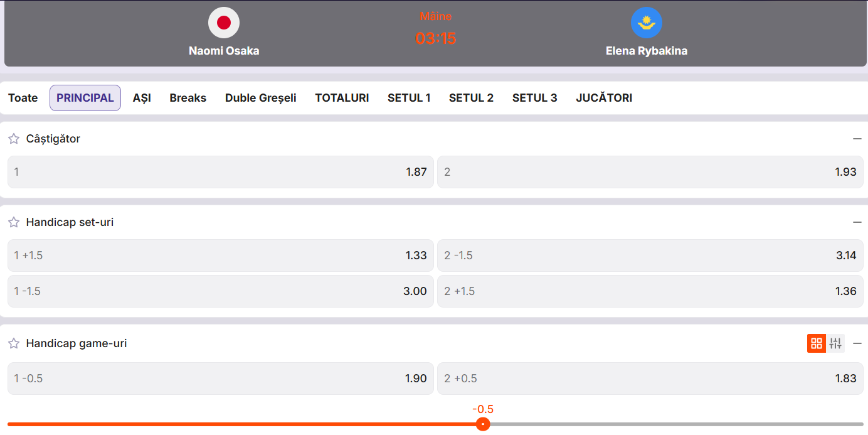Show SETUL 3 markets

[534, 98]
